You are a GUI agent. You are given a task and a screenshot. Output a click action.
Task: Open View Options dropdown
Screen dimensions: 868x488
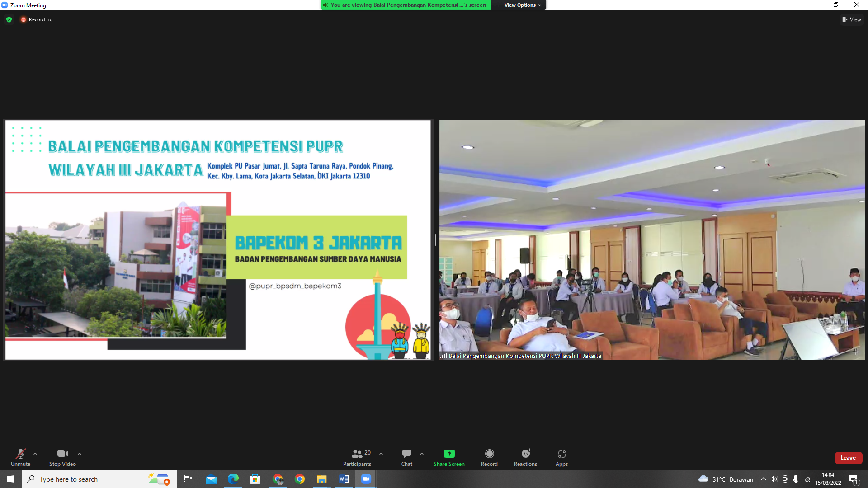pyautogui.click(x=523, y=5)
